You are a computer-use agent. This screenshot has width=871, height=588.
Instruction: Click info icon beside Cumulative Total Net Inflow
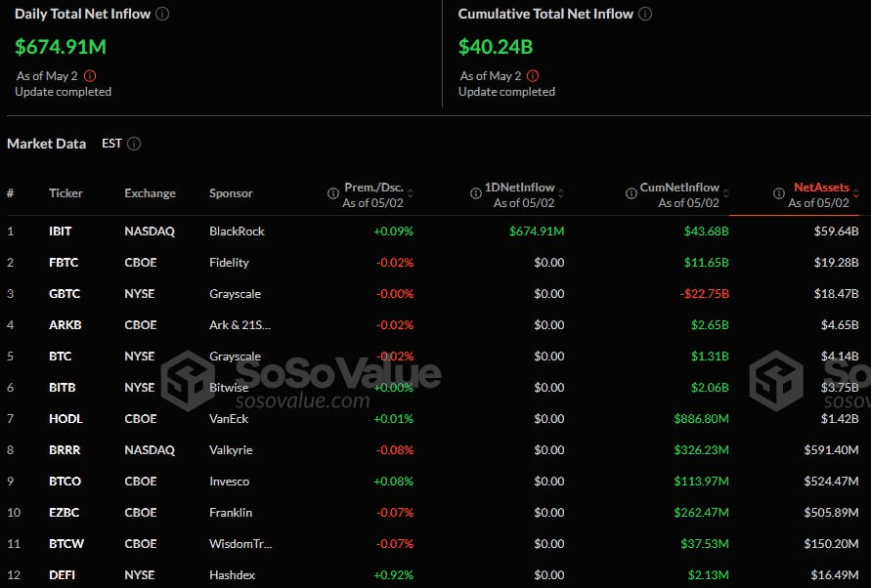coord(645,14)
